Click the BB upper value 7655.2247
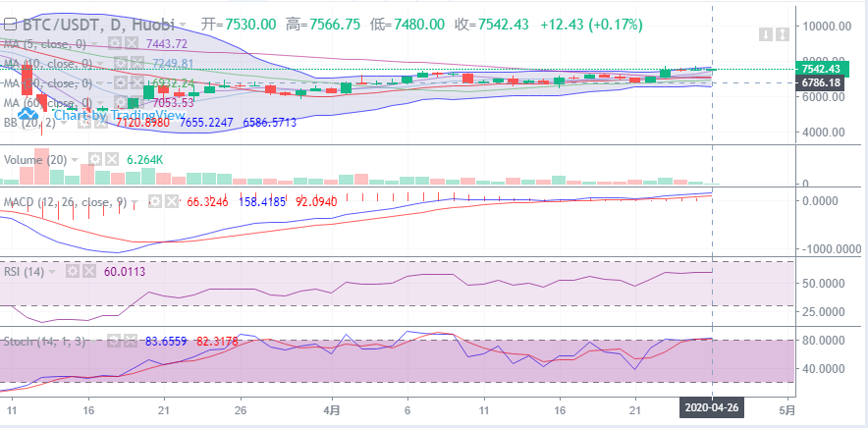The height and width of the screenshot is (428, 868). coord(208,122)
